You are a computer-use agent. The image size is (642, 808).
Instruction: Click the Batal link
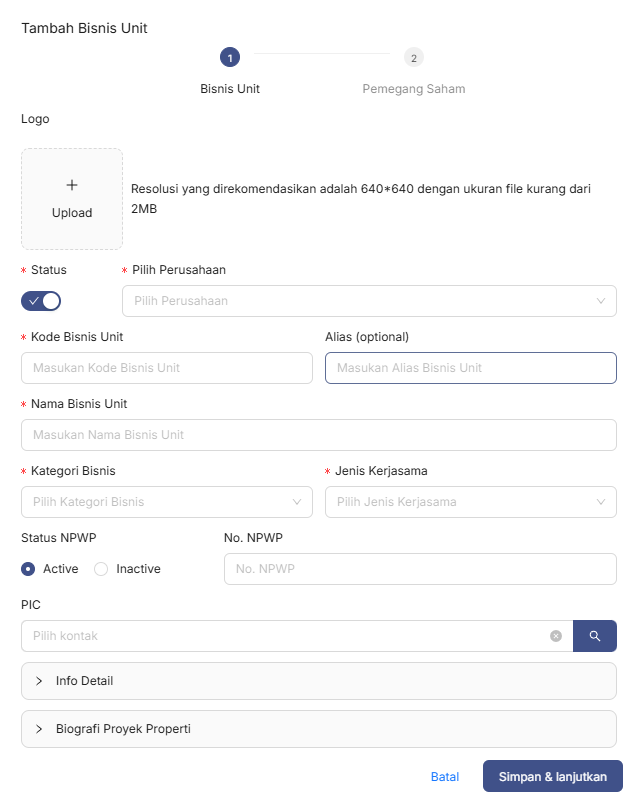click(444, 777)
